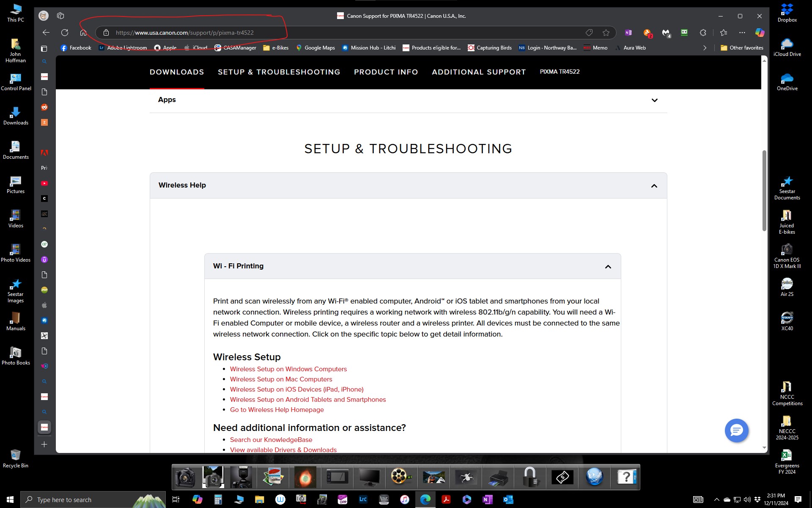Screen dimensions: 812x508
Task: Switch to the DOWNLOADS tab
Action: coord(177,72)
